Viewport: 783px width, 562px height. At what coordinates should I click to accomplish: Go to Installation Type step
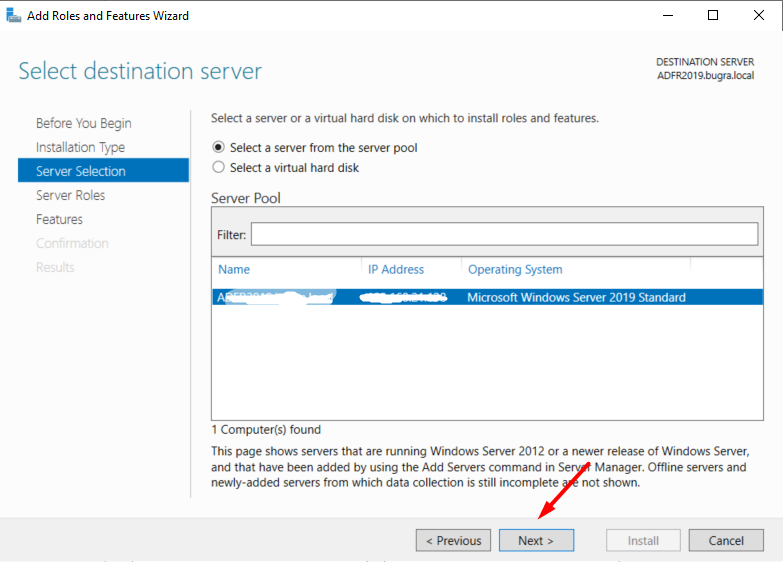point(80,147)
